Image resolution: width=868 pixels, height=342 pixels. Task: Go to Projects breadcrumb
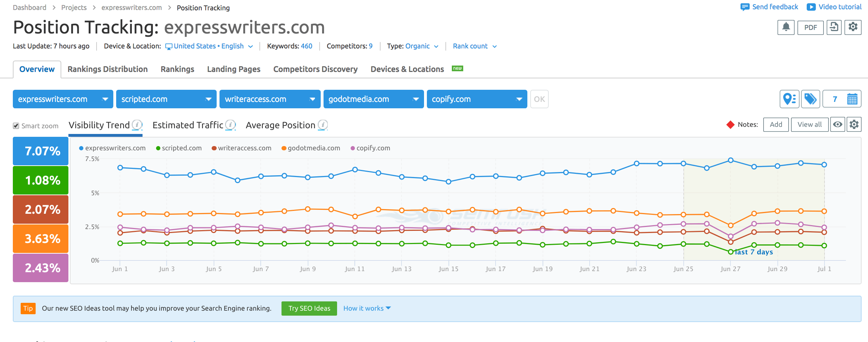(74, 7)
